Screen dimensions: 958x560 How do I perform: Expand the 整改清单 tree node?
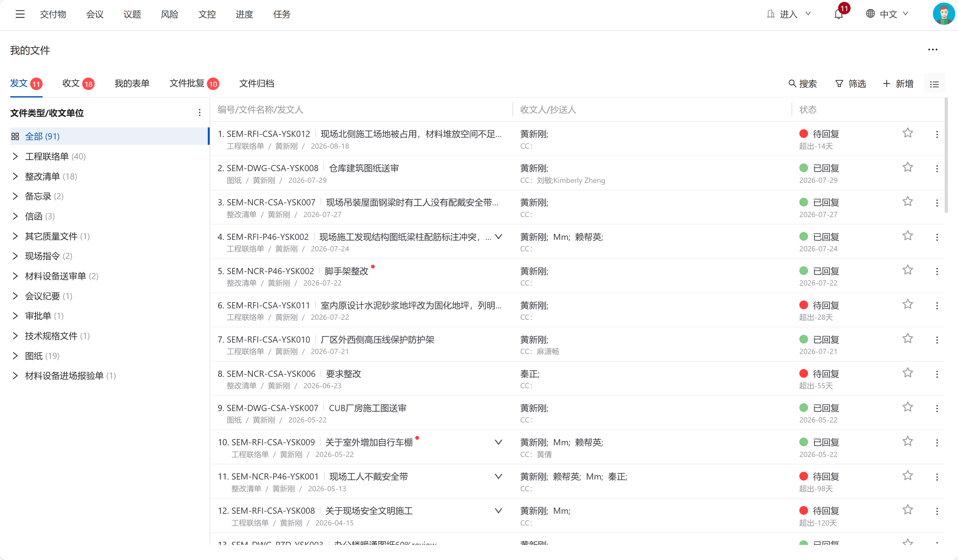15,176
